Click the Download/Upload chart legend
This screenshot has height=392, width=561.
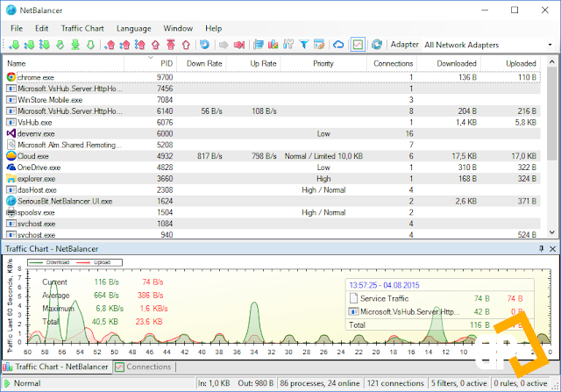click(75, 262)
